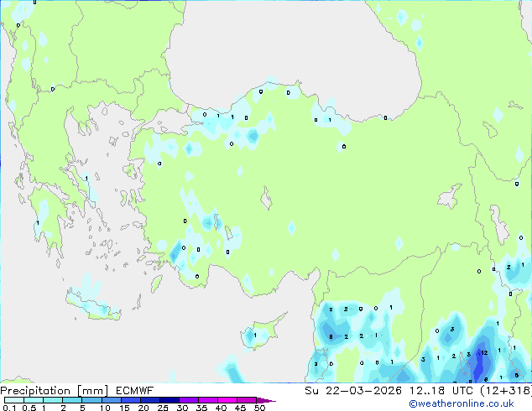
Task: Click the legend label '15'
Action: [x=124, y=408]
